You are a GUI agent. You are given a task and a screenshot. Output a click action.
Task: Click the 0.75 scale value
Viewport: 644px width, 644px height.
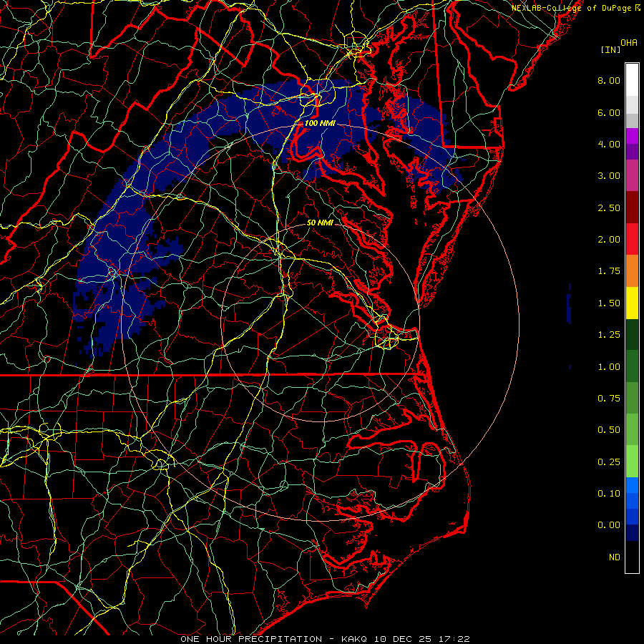coord(609,399)
